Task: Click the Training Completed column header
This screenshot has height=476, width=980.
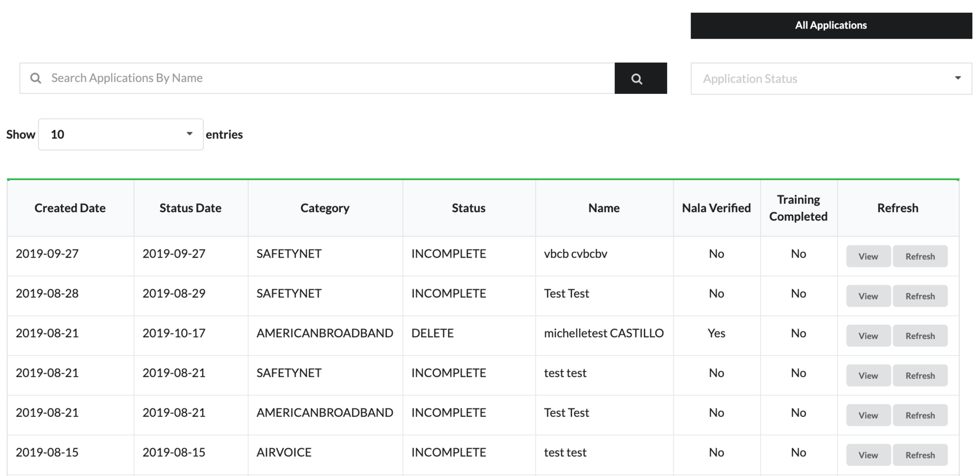Action: 798,208
